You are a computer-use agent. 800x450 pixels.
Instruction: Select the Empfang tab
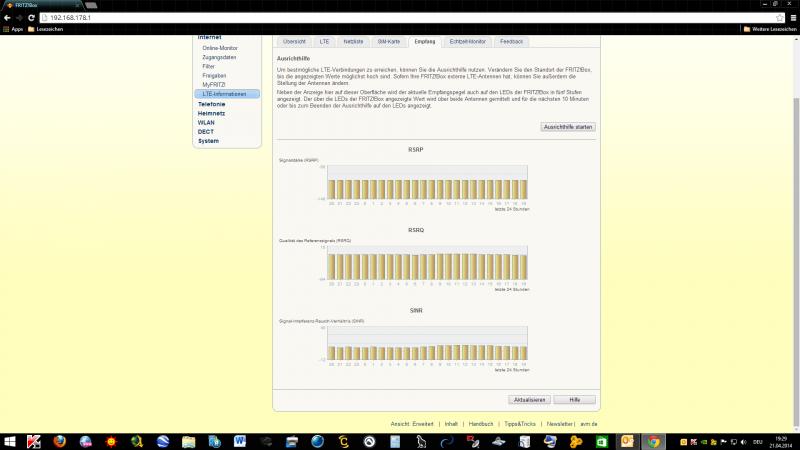(424, 42)
